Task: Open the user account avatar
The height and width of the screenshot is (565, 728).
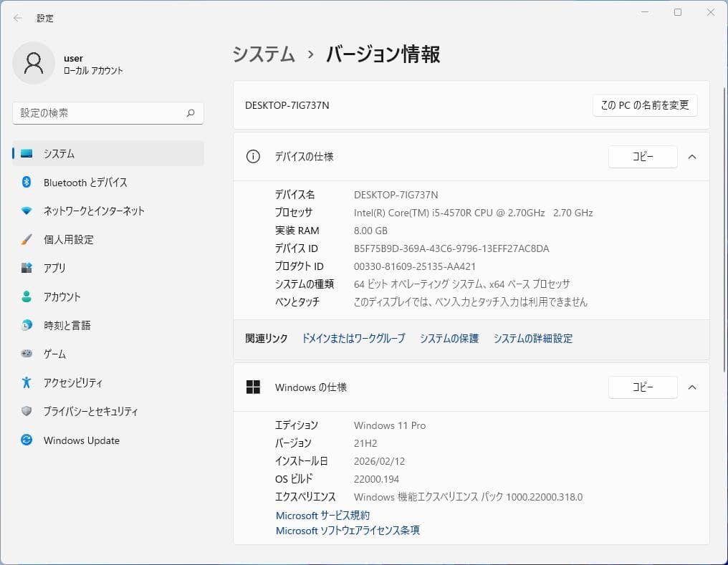Action: pyautogui.click(x=34, y=63)
